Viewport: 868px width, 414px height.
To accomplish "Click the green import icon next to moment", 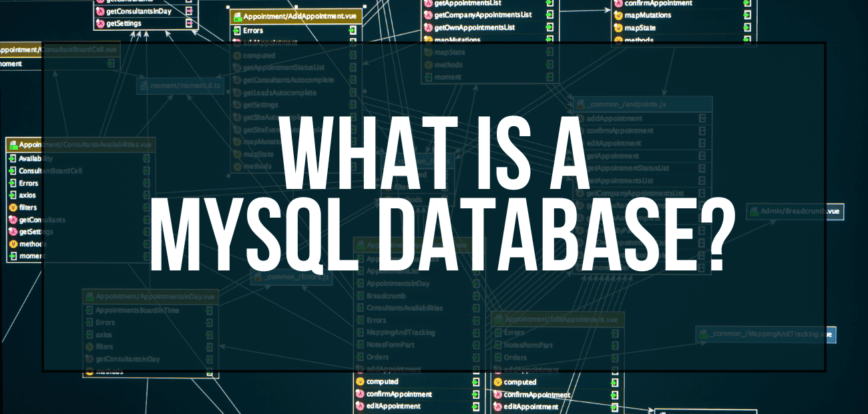I will click(14, 255).
